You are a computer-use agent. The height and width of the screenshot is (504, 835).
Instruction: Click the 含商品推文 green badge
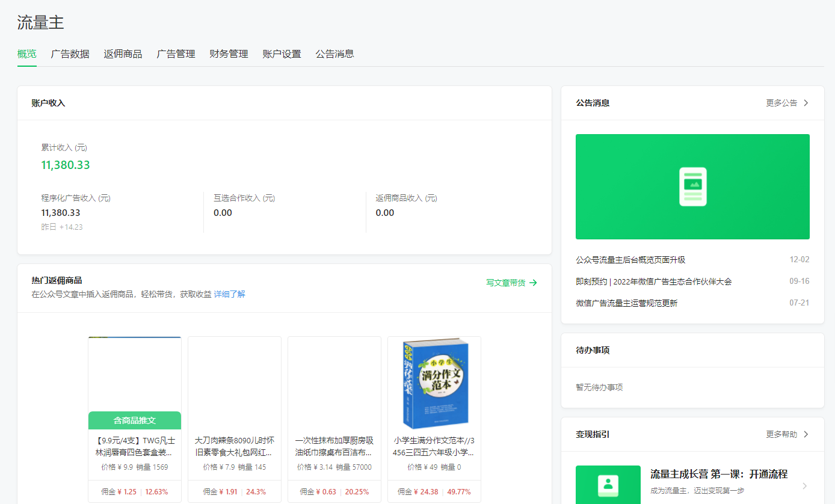click(x=135, y=420)
